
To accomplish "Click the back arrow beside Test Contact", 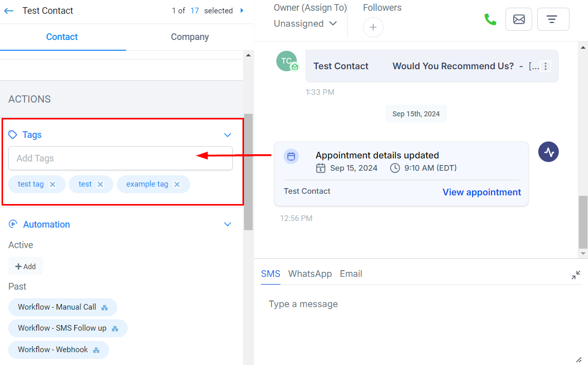I will point(9,11).
